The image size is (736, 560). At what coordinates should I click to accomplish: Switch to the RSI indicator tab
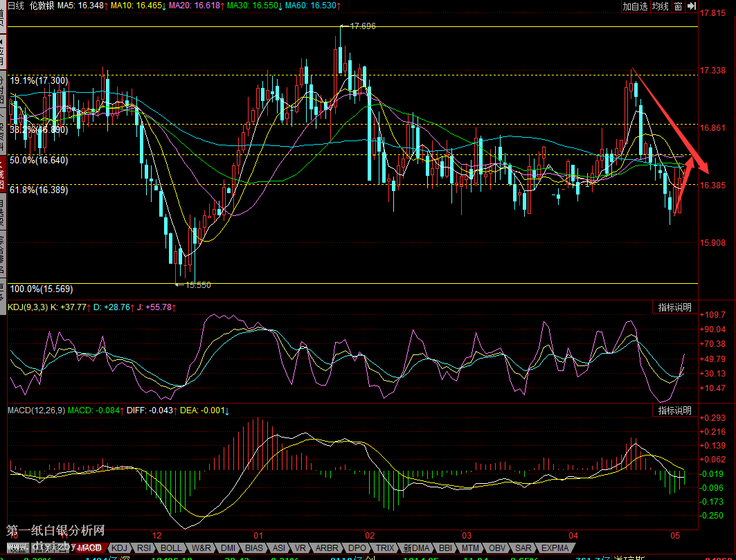click(x=145, y=548)
